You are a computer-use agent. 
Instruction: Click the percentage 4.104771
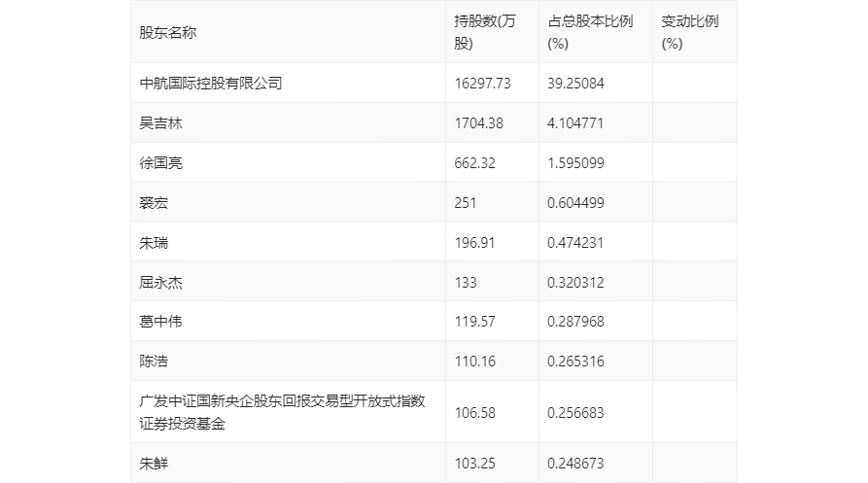pyautogui.click(x=575, y=123)
